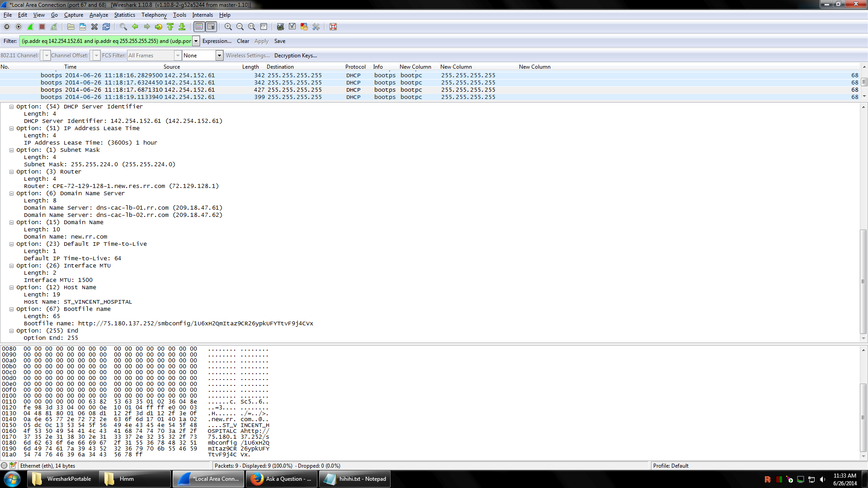Stop the running capture
This screenshot has height=488, width=868.
(42, 27)
